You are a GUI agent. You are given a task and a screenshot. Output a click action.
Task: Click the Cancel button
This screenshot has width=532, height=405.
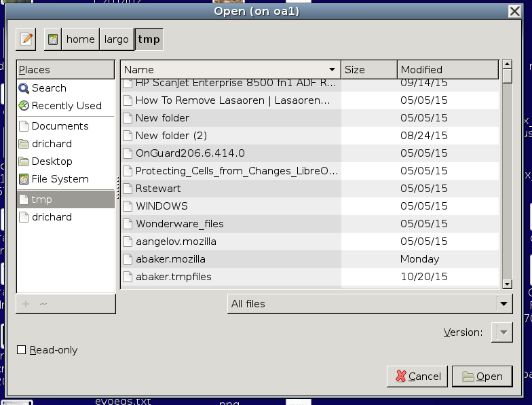point(417,376)
